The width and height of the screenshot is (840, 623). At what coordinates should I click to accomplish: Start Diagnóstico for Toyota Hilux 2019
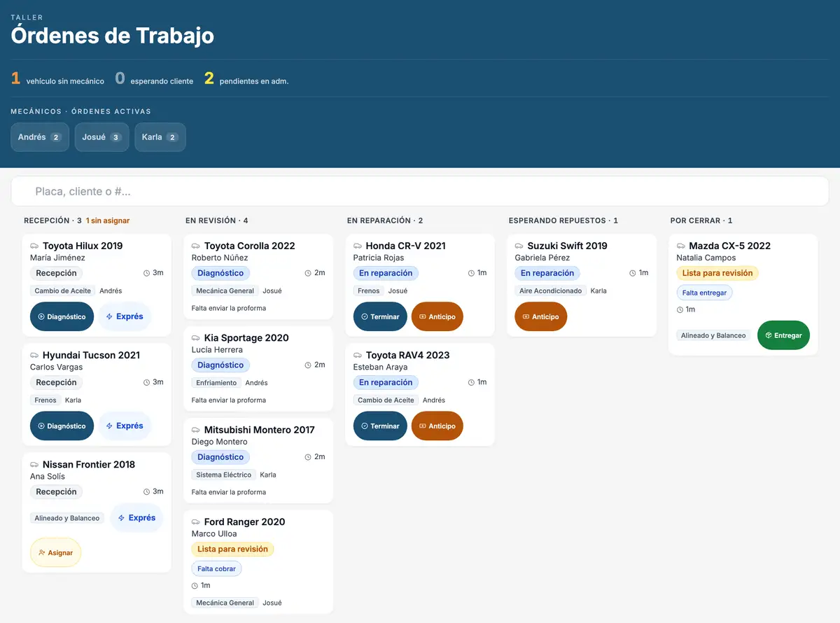coord(62,316)
